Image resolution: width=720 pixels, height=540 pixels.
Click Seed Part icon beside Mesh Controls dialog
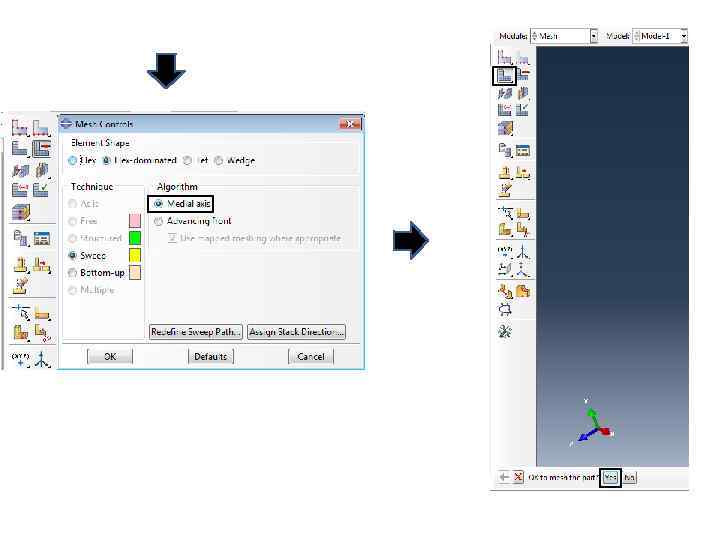coord(20,128)
